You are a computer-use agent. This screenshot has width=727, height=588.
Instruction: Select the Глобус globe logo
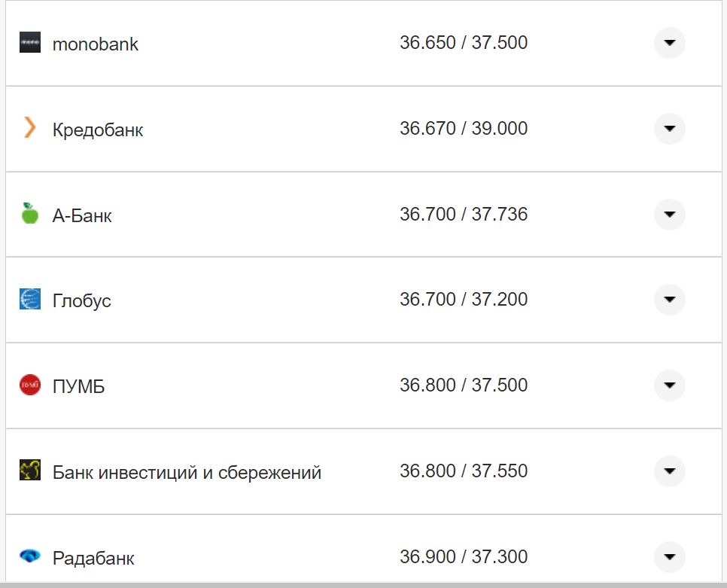[x=29, y=299]
